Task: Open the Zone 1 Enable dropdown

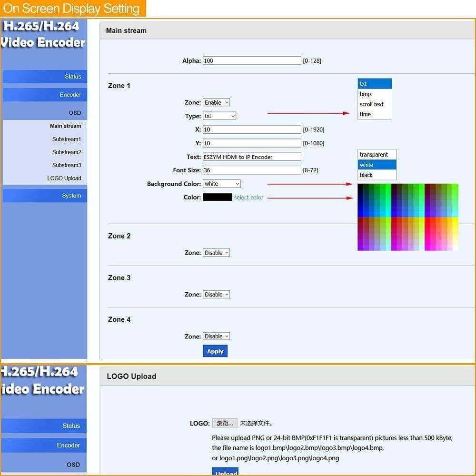Action: [x=217, y=102]
